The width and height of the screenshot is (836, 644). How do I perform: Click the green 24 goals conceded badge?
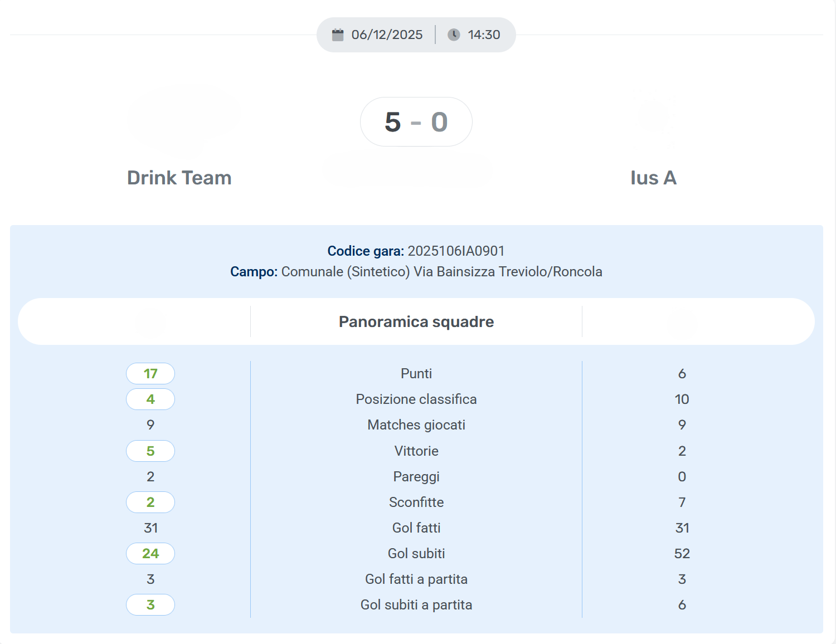point(150,554)
